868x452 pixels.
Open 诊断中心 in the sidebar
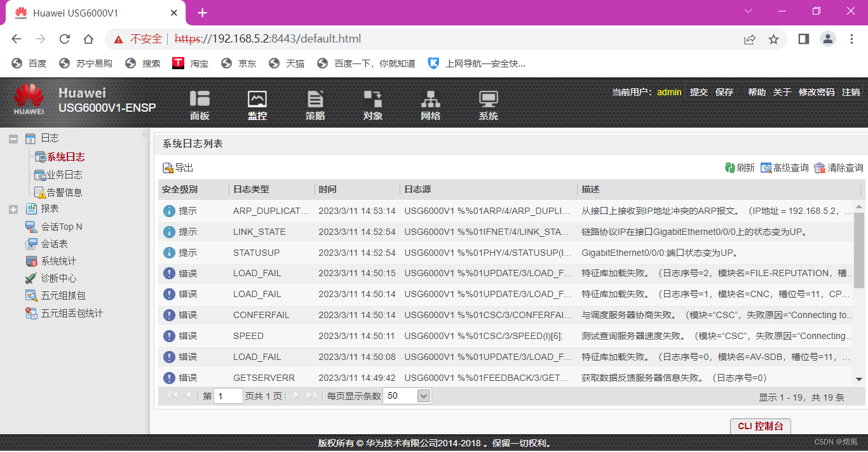58,278
